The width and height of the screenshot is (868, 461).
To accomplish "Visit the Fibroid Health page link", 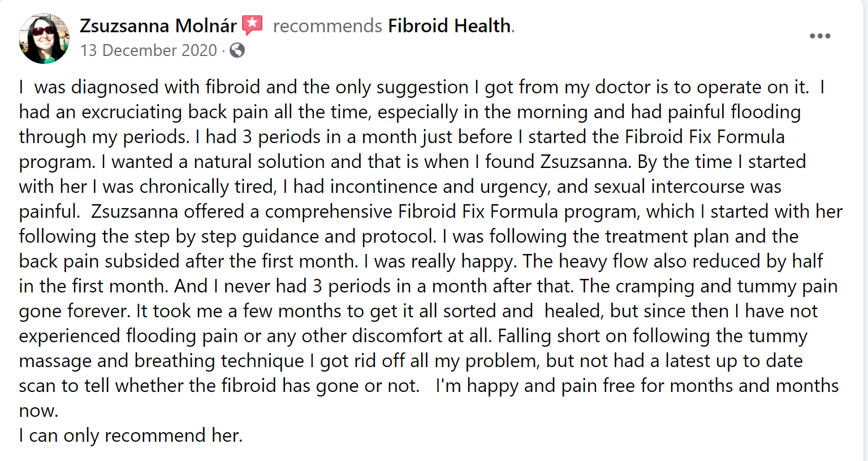I will pyautogui.click(x=450, y=26).
